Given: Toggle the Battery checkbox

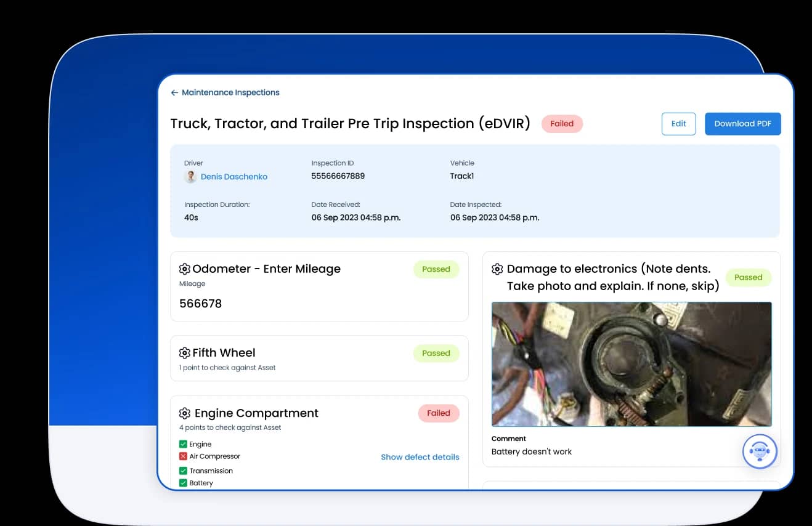Looking at the screenshot, I should click(183, 482).
